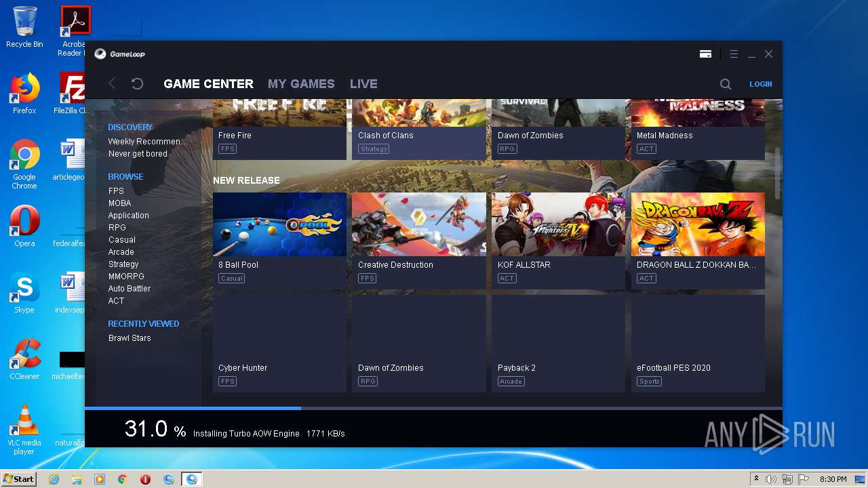Browse the MMORPG category
Viewport: 868px width, 488px height.
(126, 277)
